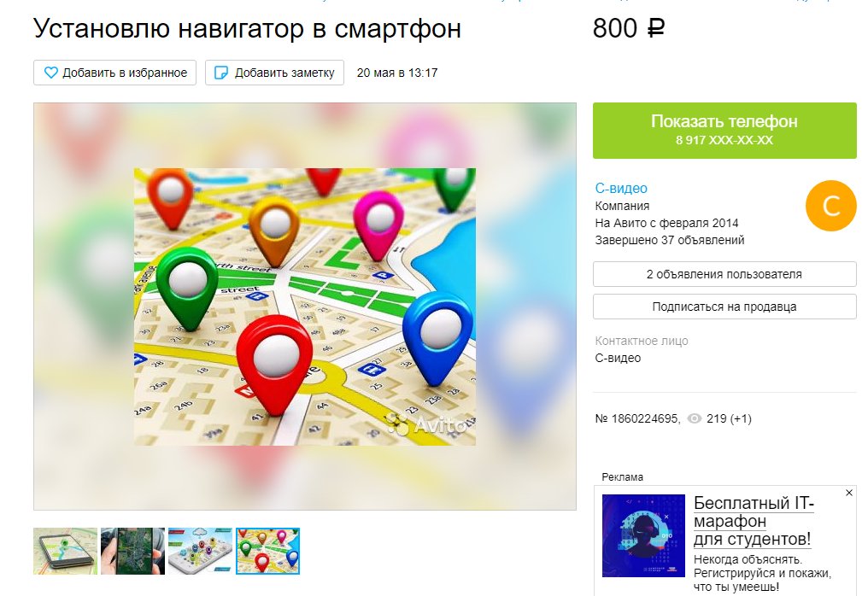Open the Бесплатный IT-марафон для студентов link
The height and width of the screenshot is (596, 868).
coord(754,521)
